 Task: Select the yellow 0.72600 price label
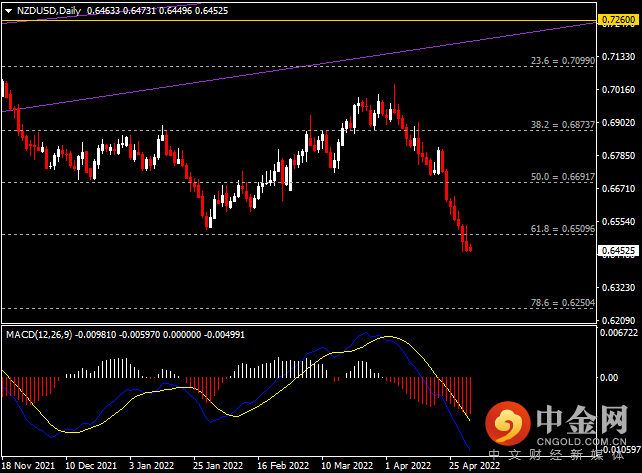pos(619,19)
